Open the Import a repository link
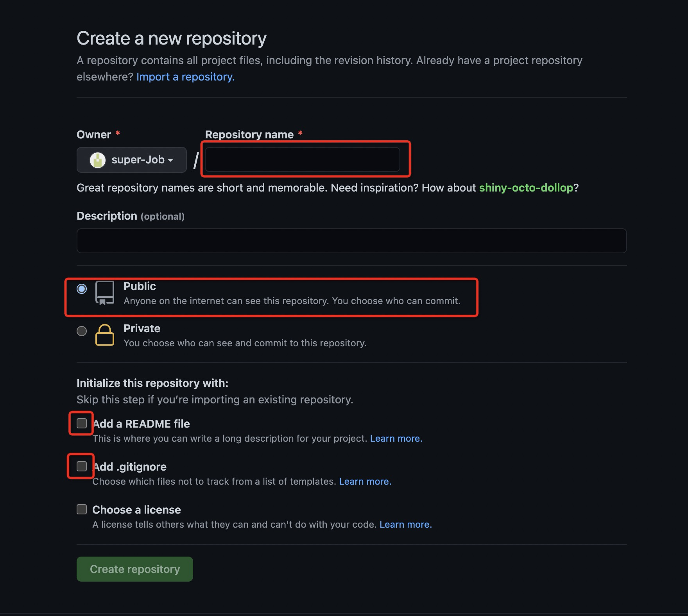688x616 pixels. point(185,77)
